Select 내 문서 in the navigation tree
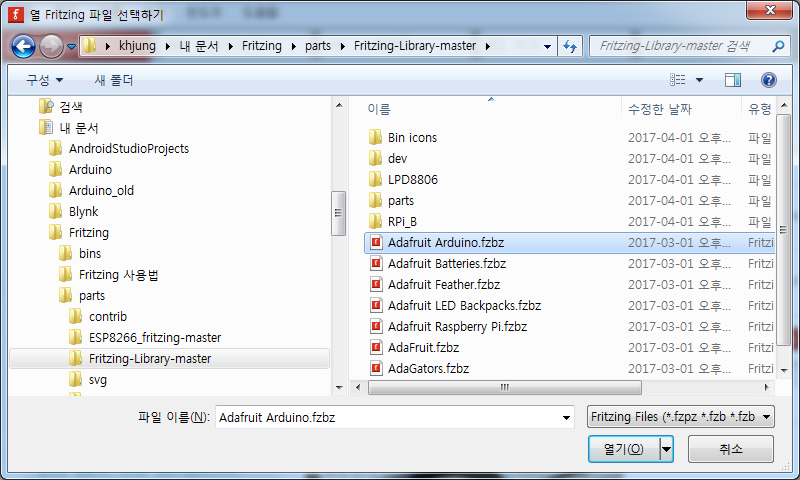The height and width of the screenshot is (480, 800). [x=79, y=128]
